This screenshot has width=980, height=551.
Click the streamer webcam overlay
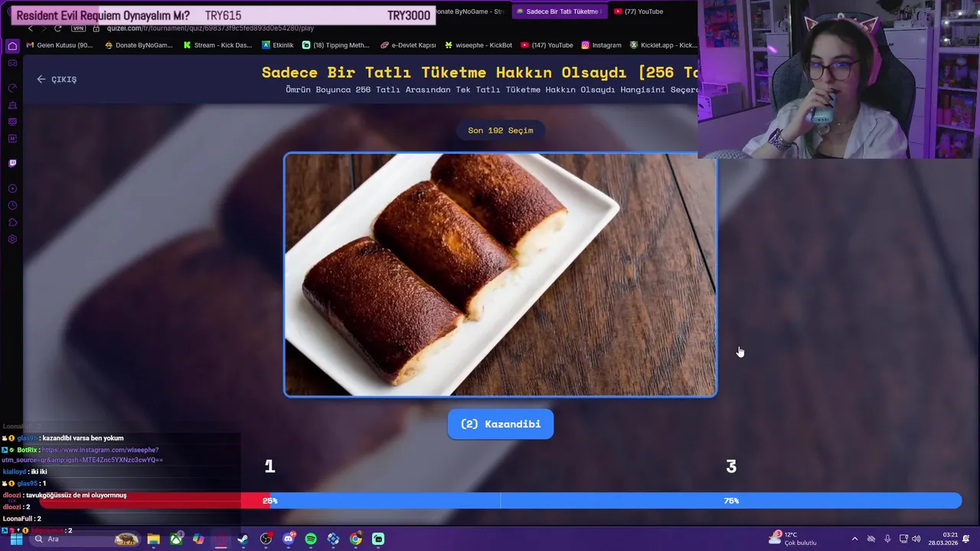click(x=838, y=79)
